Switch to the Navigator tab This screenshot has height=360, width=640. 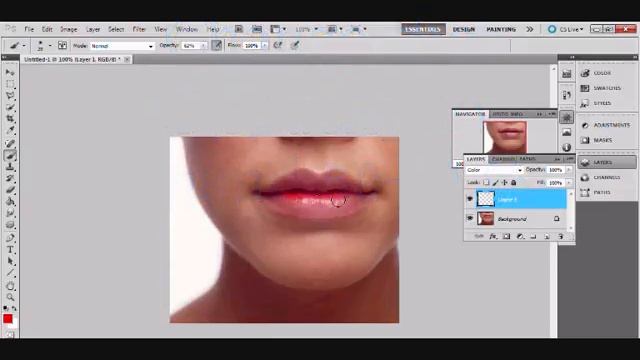[470, 114]
